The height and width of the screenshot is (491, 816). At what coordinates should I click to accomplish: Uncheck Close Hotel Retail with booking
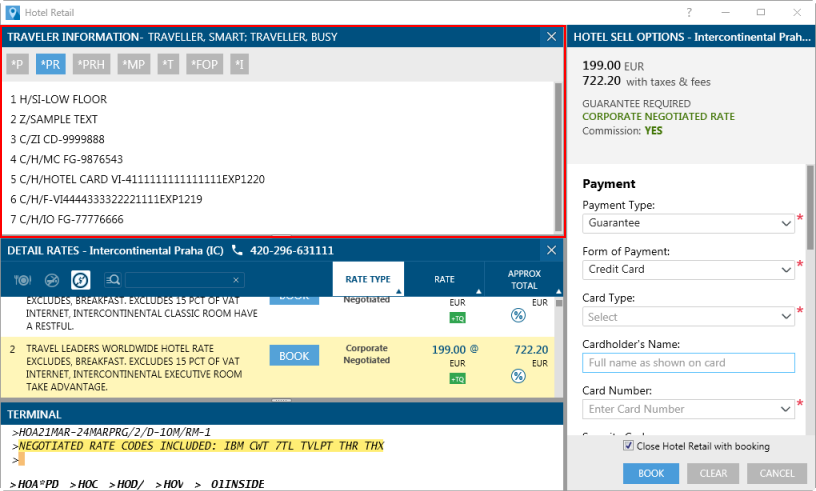627,446
